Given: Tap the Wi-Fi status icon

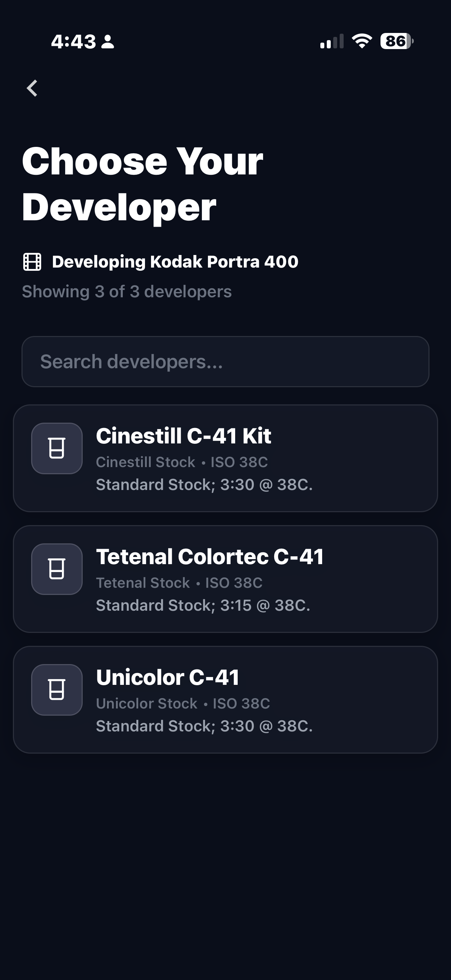Looking at the screenshot, I should click(x=362, y=41).
